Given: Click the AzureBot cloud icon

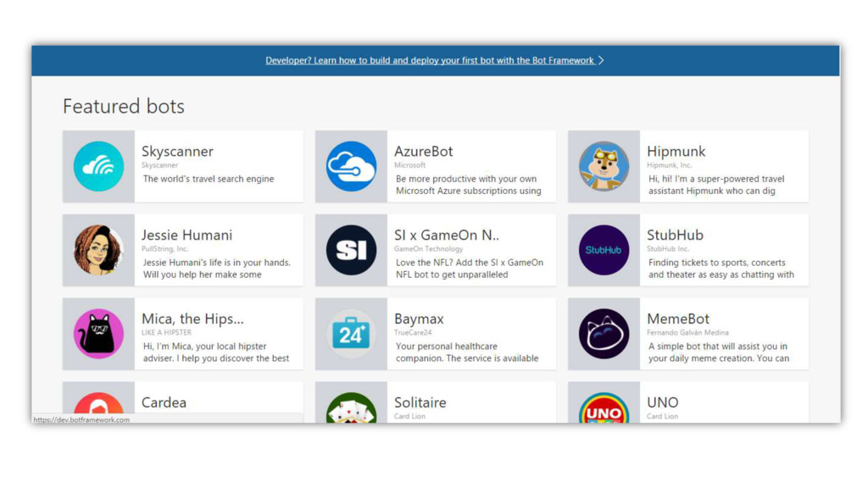Looking at the screenshot, I should click(x=352, y=167).
